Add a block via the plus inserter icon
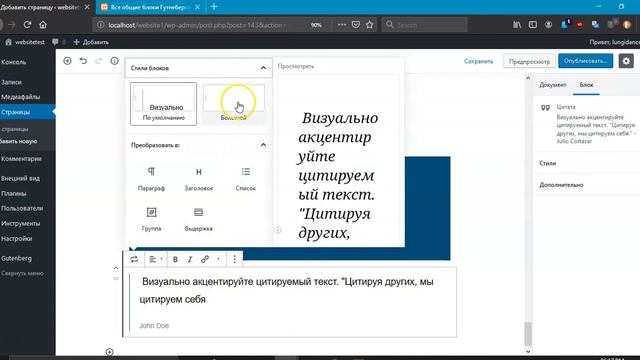Screen dimensions: 640x360 pos(67,61)
